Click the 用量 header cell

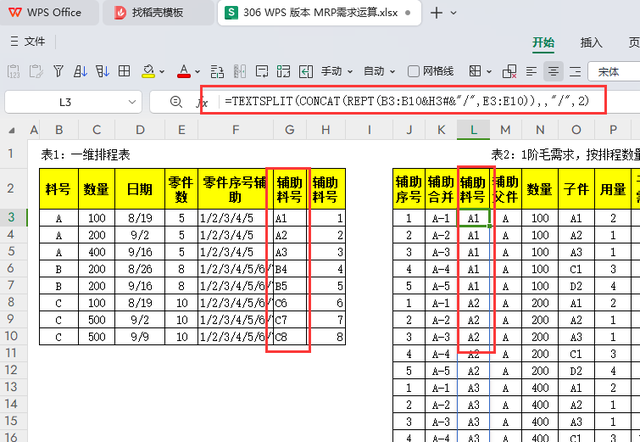613,189
